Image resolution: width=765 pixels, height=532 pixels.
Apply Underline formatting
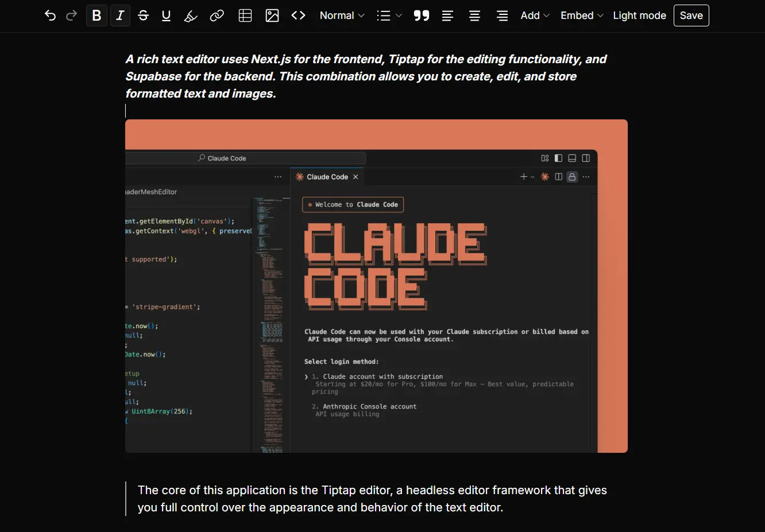point(167,15)
